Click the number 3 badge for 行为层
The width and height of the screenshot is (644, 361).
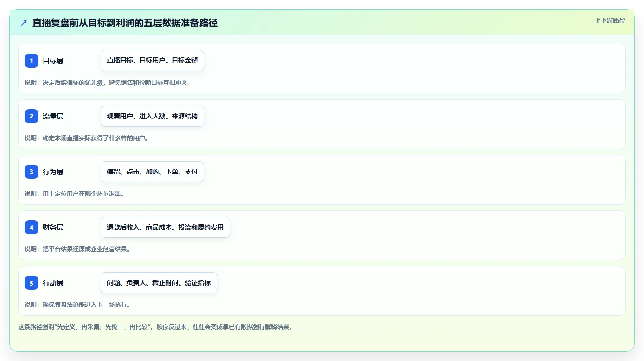[32, 172]
